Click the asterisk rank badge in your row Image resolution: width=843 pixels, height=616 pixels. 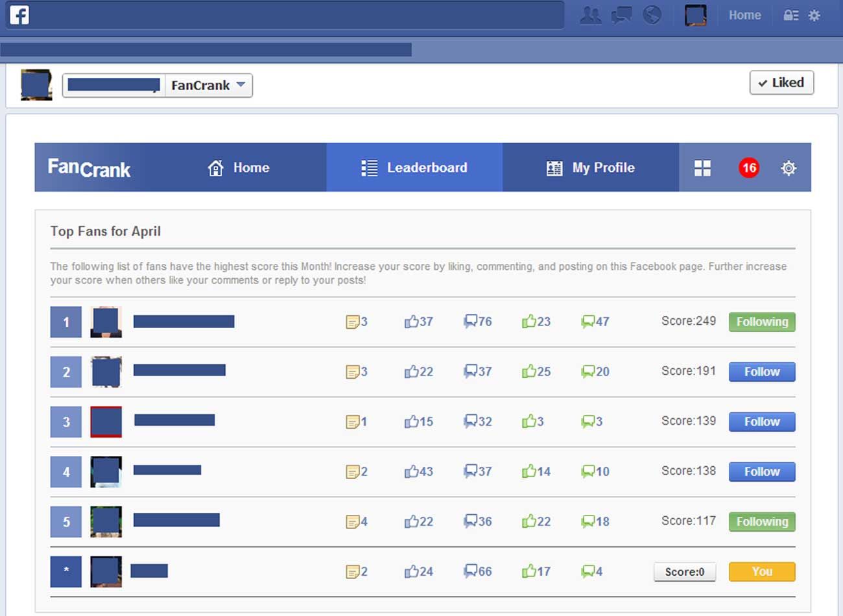pos(66,571)
